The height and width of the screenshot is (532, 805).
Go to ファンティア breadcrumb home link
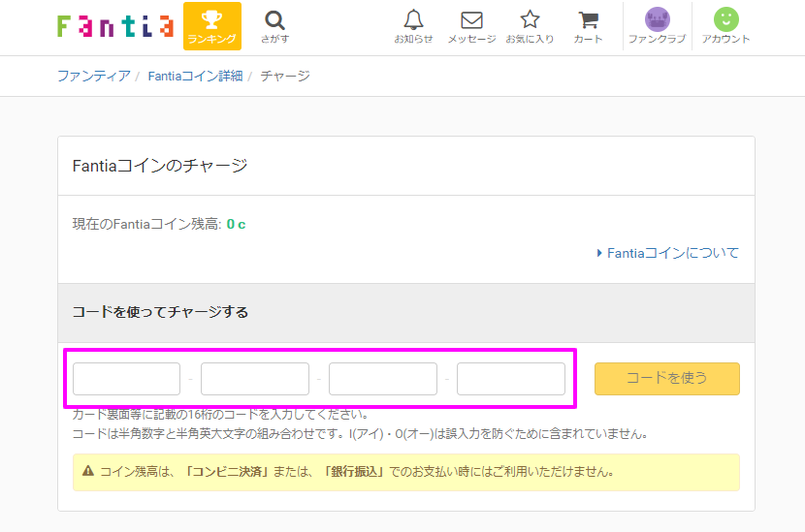point(93,76)
